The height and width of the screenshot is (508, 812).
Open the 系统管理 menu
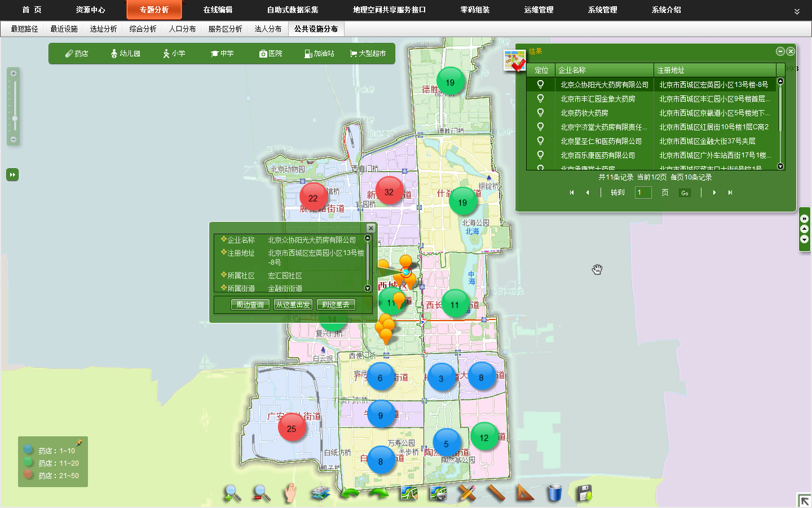pyautogui.click(x=602, y=10)
